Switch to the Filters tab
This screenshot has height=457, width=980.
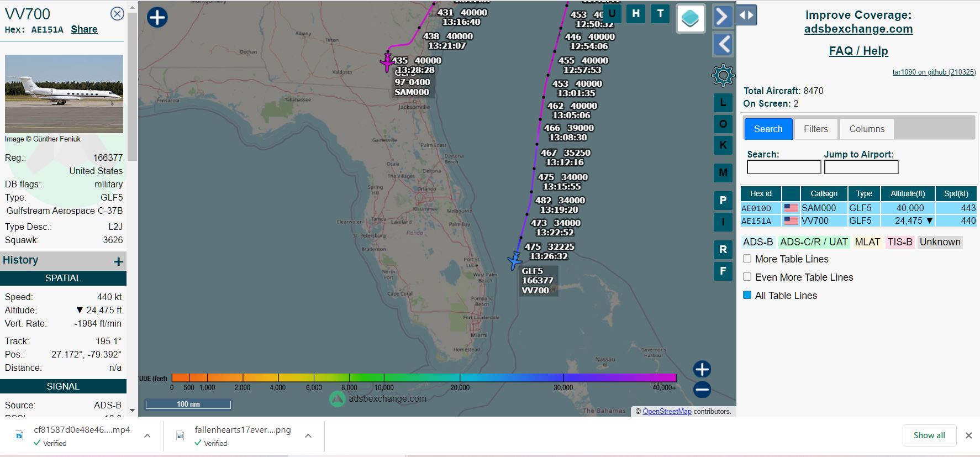pos(816,129)
